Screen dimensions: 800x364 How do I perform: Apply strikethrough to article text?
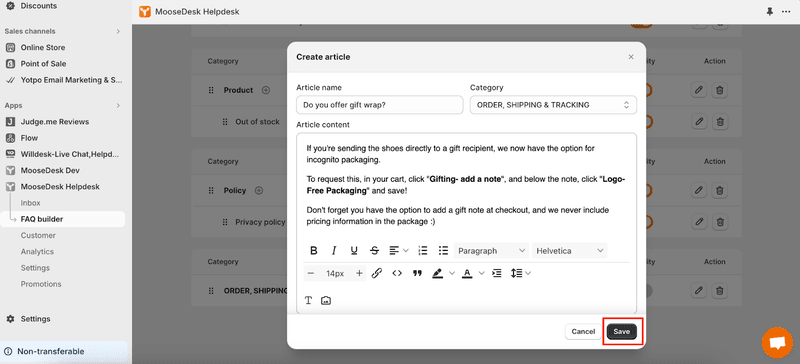click(x=374, y=251)
